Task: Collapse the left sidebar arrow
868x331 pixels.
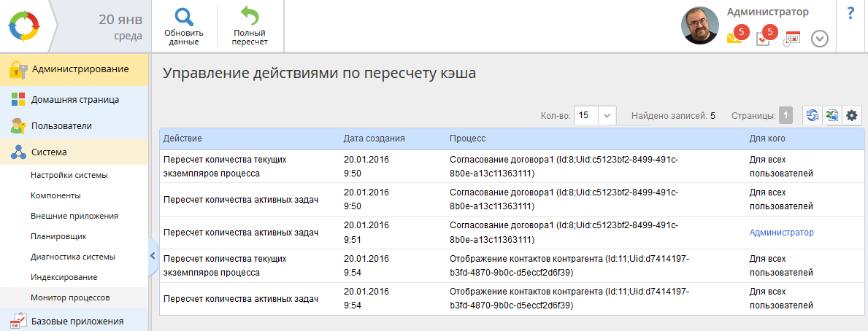Action: [x=153, y=256]
